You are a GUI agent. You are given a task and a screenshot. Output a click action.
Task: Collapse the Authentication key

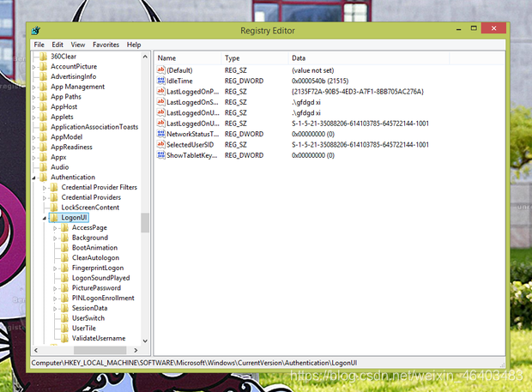(x=34, y=178)
